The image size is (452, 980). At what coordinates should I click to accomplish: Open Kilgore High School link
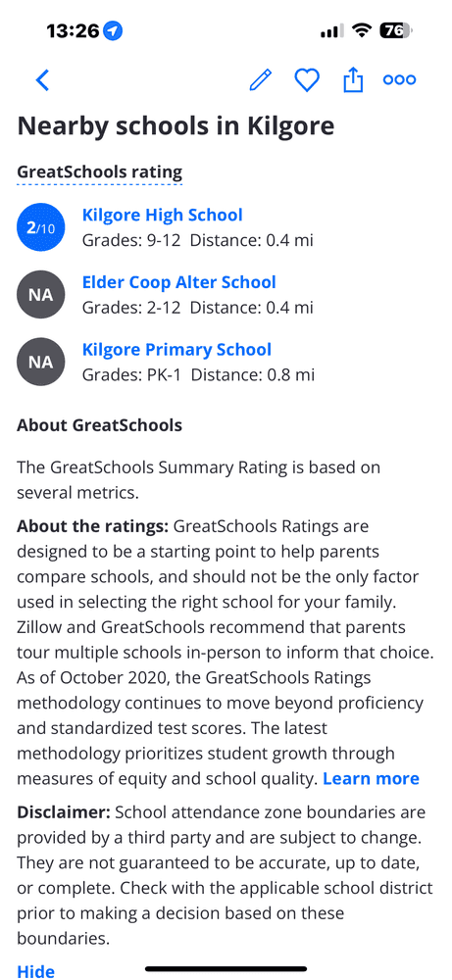pyautogui.click(x=163, y=215)
